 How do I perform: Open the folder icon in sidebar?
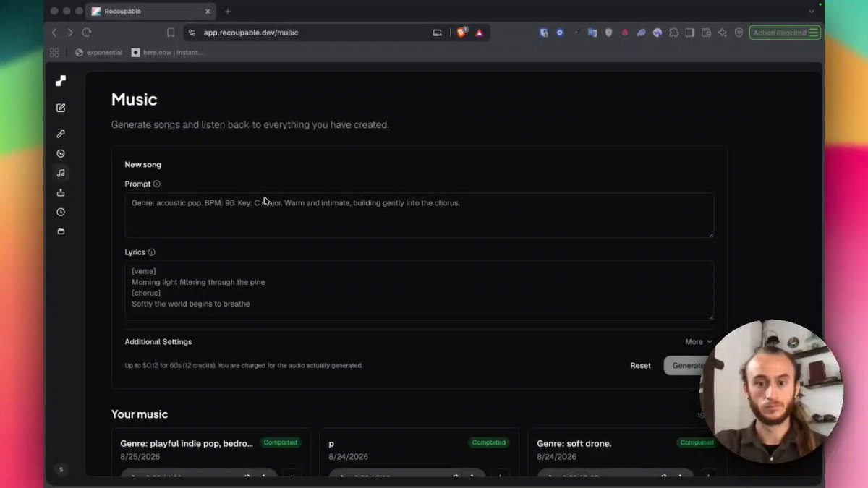[61, 231]
